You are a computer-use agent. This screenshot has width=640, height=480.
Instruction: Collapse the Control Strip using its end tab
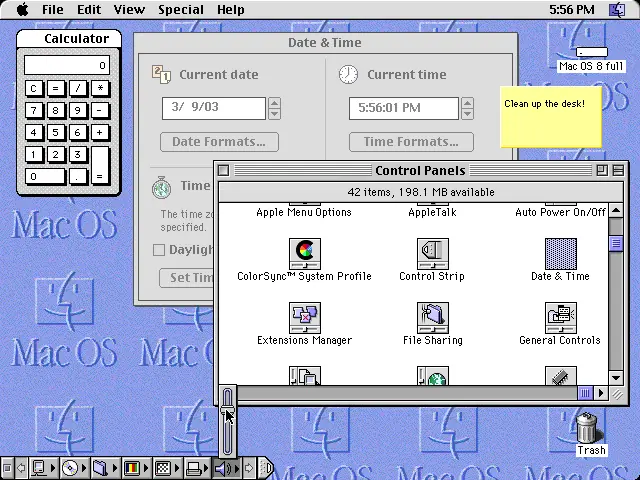(x=266, y=467)
